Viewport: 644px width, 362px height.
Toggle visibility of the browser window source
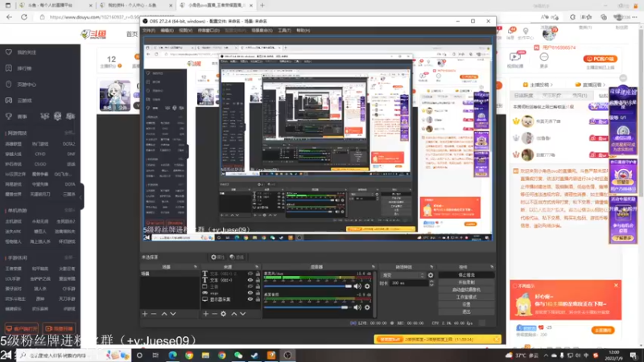pyautogui.click(x=250, y=286)
